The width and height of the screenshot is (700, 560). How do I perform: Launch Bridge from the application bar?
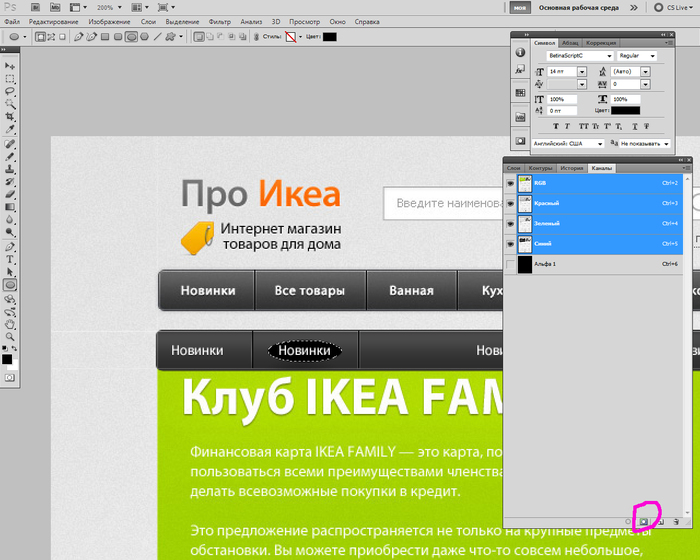(x=35, y=8)
